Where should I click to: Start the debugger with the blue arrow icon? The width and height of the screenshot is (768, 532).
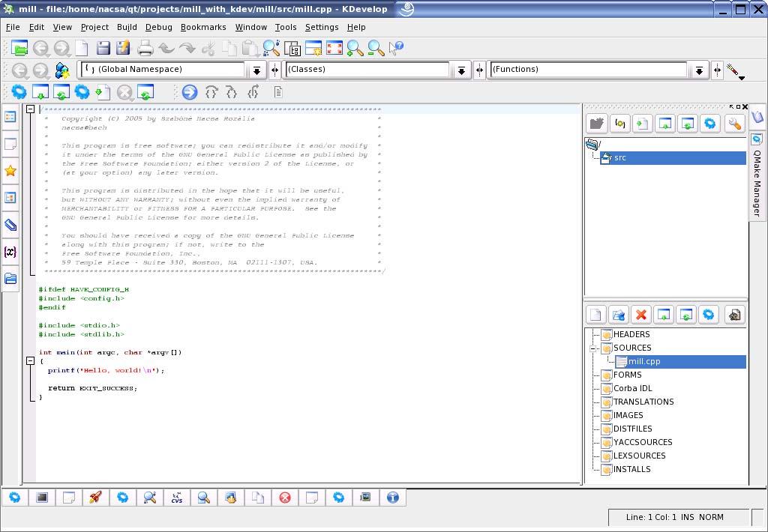pos(190,92)
